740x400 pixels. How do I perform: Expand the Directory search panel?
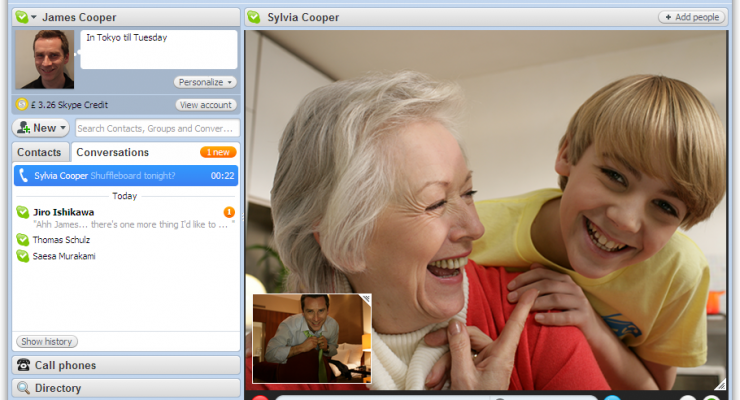pyautogui.click(x=125, y=388)
